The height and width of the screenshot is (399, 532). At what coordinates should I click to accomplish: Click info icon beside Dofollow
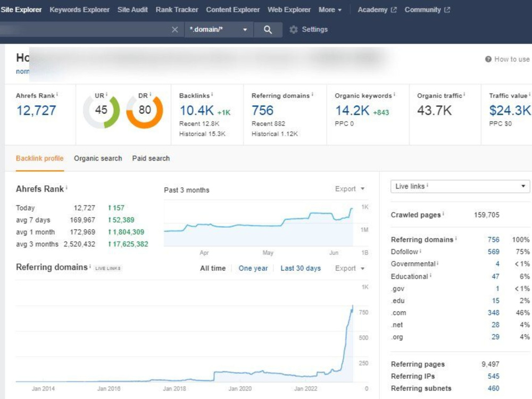pos(420,251)
